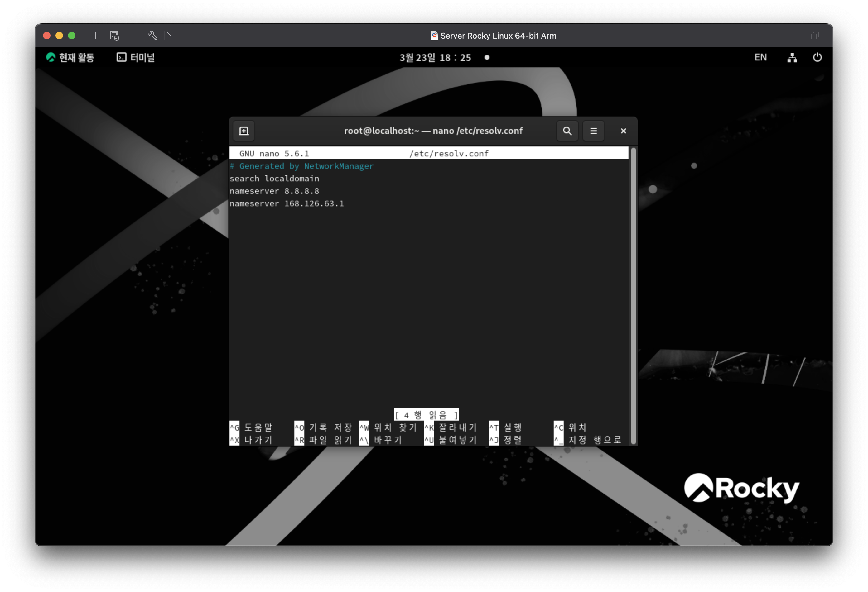
Task: Open the calendar from the 3월 23일 clock
Action: [x=435, y=57]
